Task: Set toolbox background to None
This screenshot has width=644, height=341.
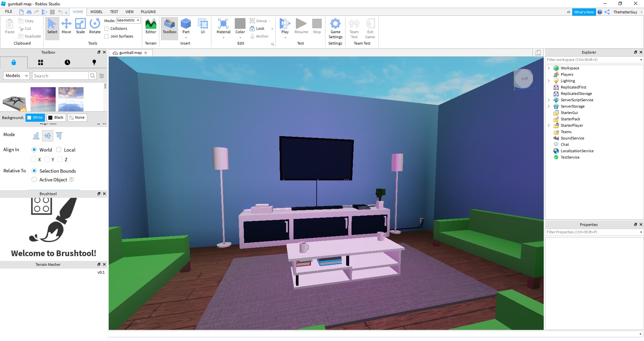Action: [77, 117]
